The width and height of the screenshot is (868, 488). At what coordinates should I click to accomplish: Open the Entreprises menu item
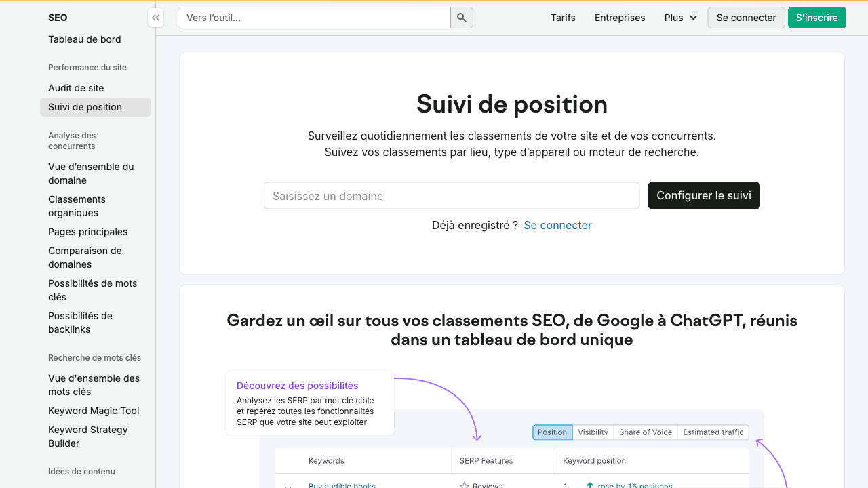[620, 18]
